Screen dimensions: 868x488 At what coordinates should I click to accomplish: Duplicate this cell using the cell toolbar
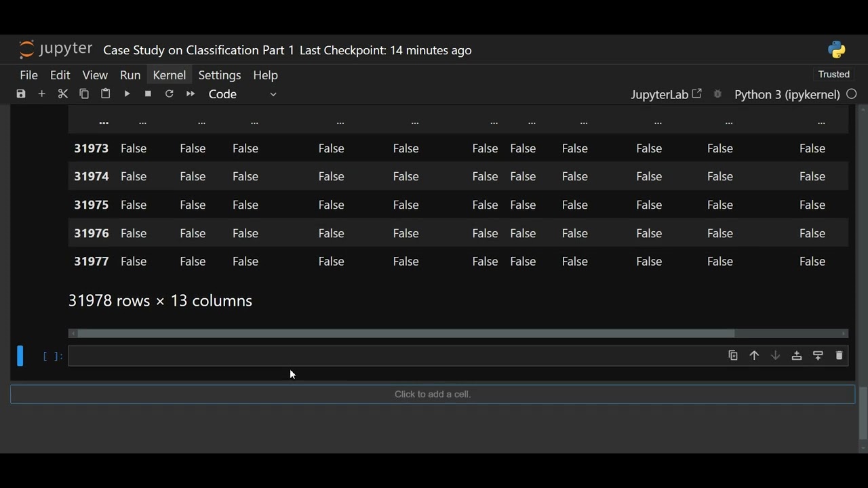pyautogui.click(x=733, y=356)
